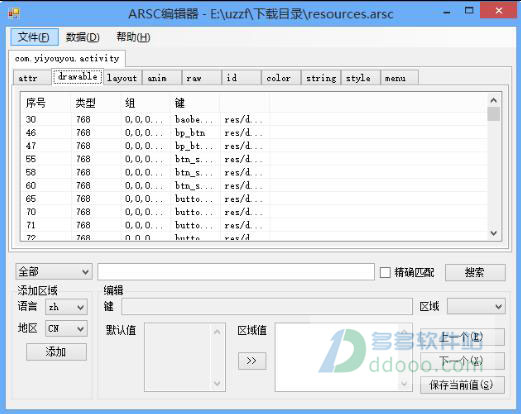
Task: Select row with index 30
Action: 254,119
